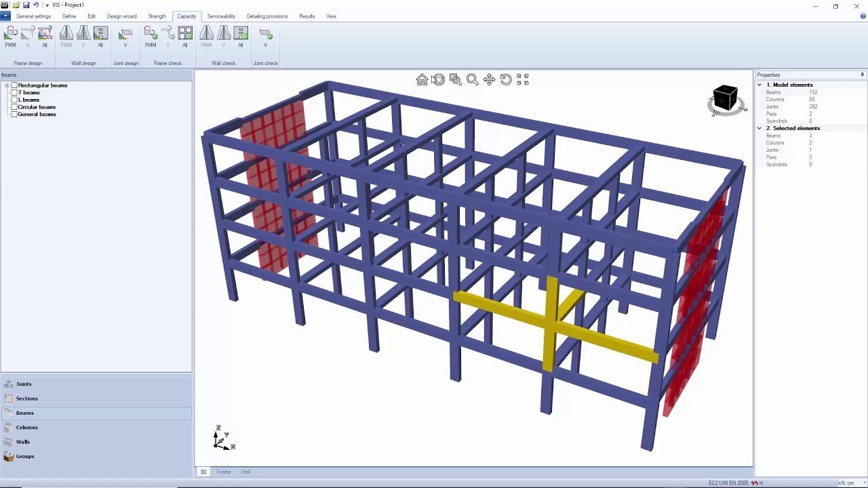868x488 pixels.
Task: Click the rotate counterclockwise view icon
Action: (506, 80)
